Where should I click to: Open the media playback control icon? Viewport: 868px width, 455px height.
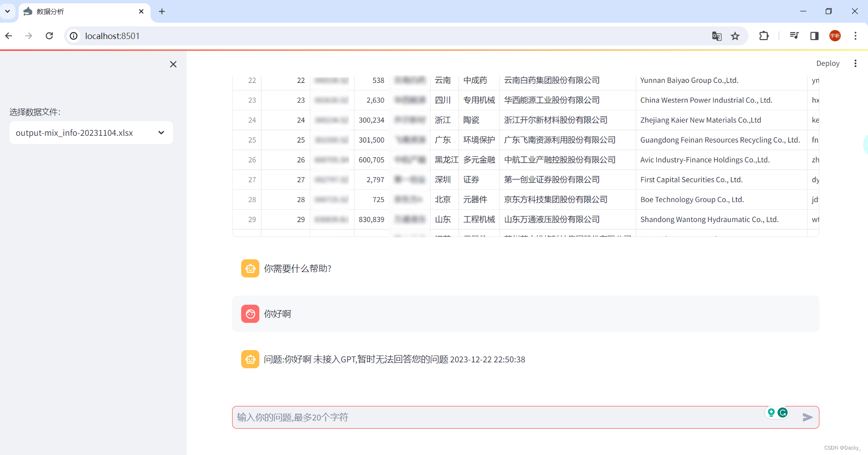794,36
